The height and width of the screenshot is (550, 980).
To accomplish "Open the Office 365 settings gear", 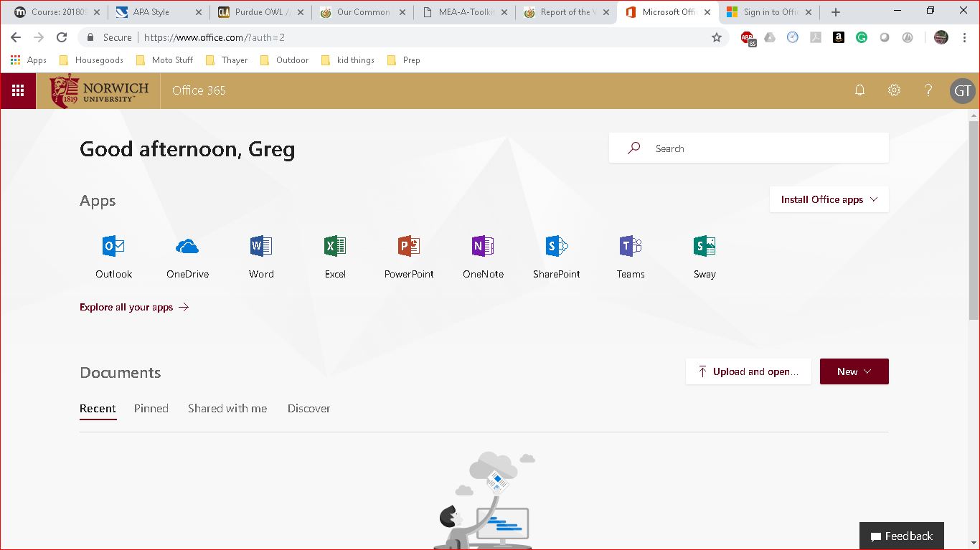I will [x=894, y=90].
